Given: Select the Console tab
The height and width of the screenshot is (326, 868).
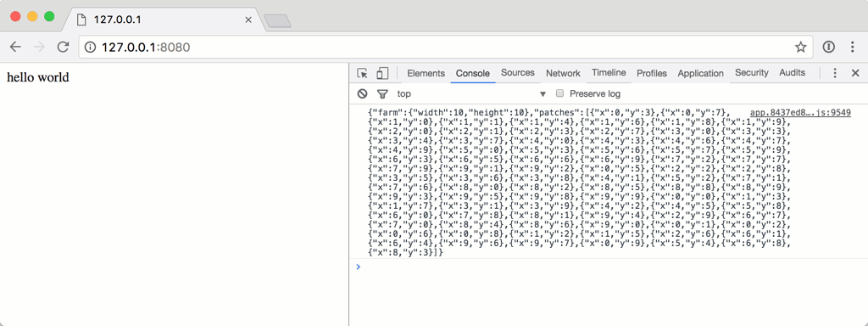Looking at the screenshot, I should [473, 73].
